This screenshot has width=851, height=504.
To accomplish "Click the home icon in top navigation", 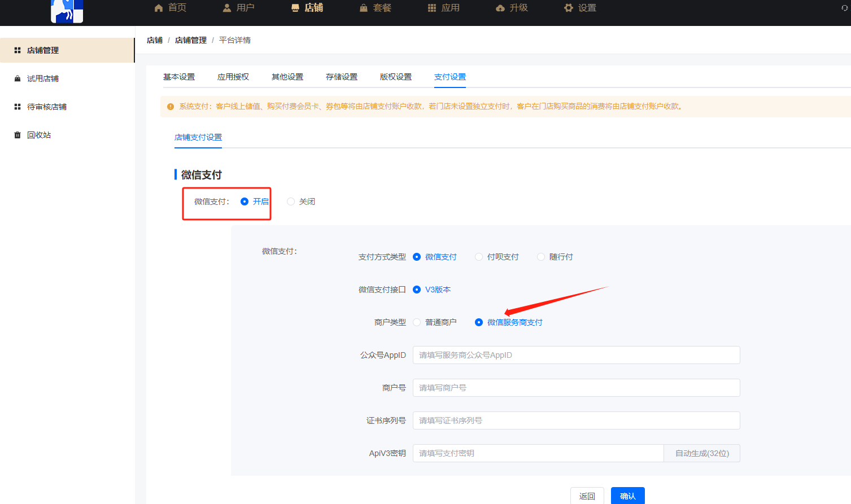I will pyautogui.click(x=159, y=8).
